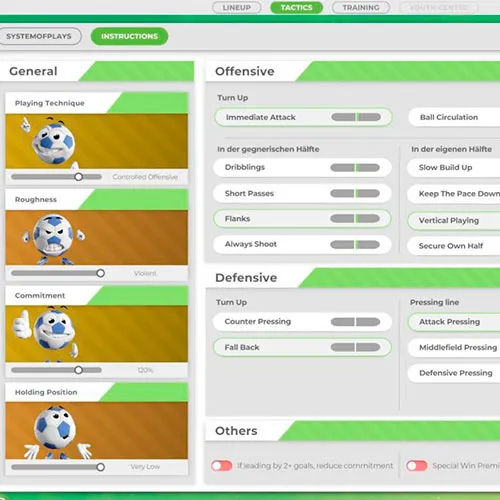Click the angry Roughness ball mascot
500x500 pixels.
point(53,237)
